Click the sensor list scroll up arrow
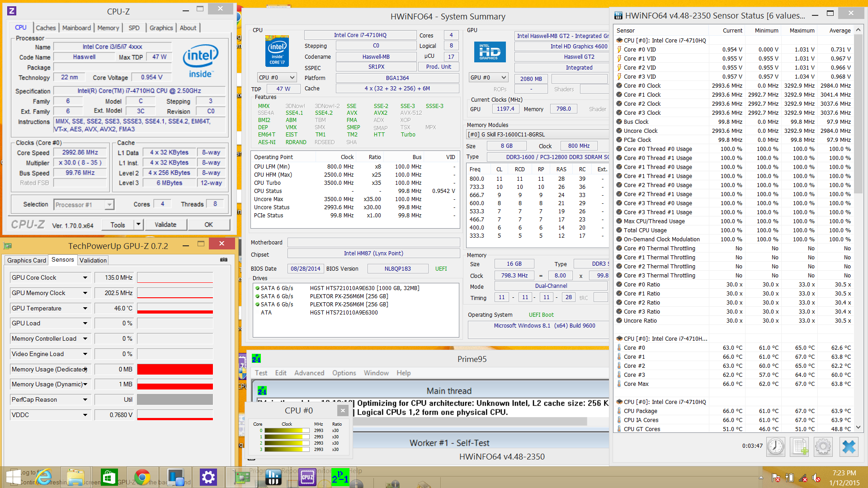The width and height of the screenshot is (868, 488). point(858,30)
